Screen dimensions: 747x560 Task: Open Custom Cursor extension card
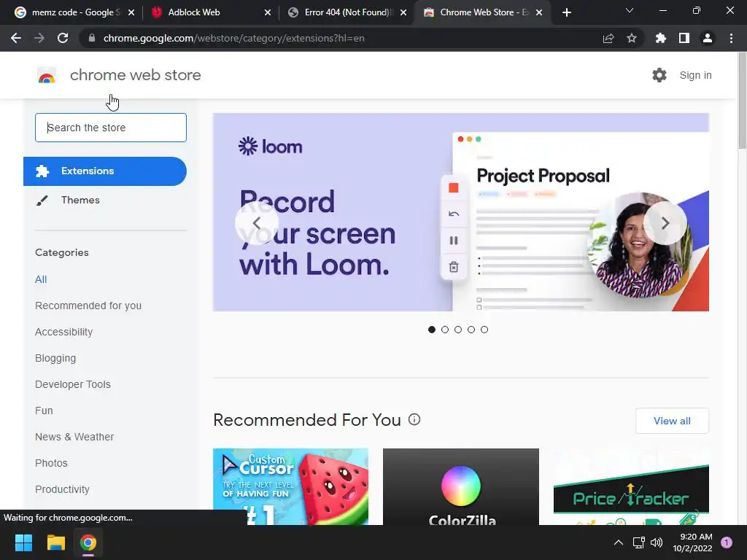(x=290, y=486)
